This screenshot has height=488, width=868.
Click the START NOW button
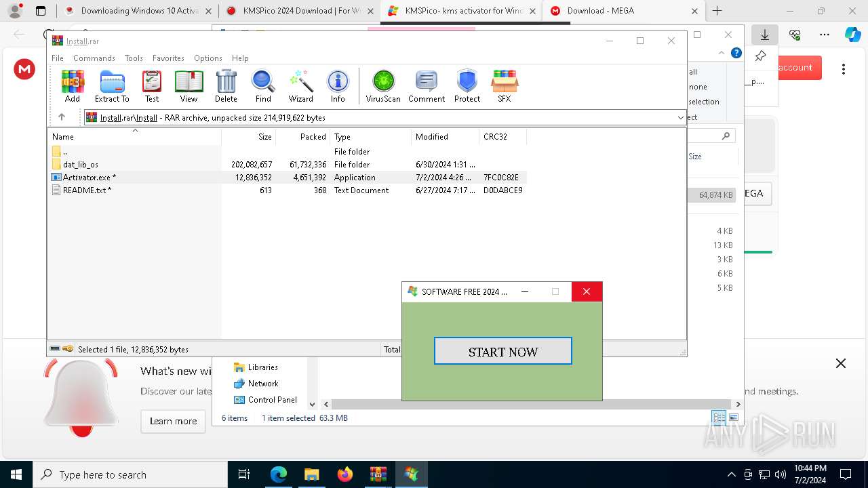click(503, 351)
